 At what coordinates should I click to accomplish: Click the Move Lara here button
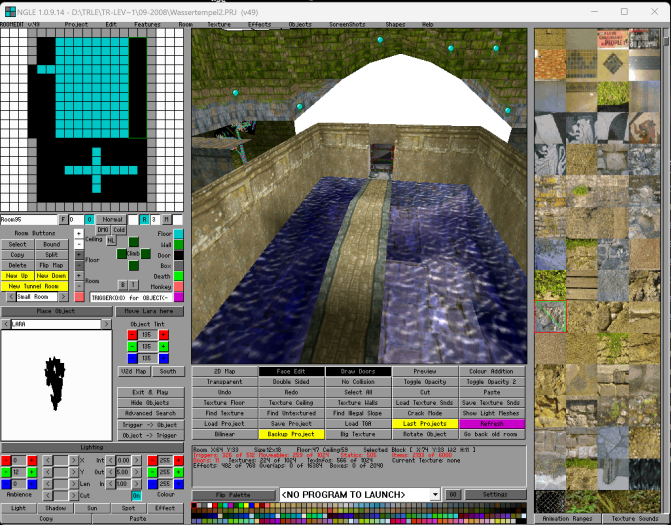pyautogui.click(x=149, y=311)
